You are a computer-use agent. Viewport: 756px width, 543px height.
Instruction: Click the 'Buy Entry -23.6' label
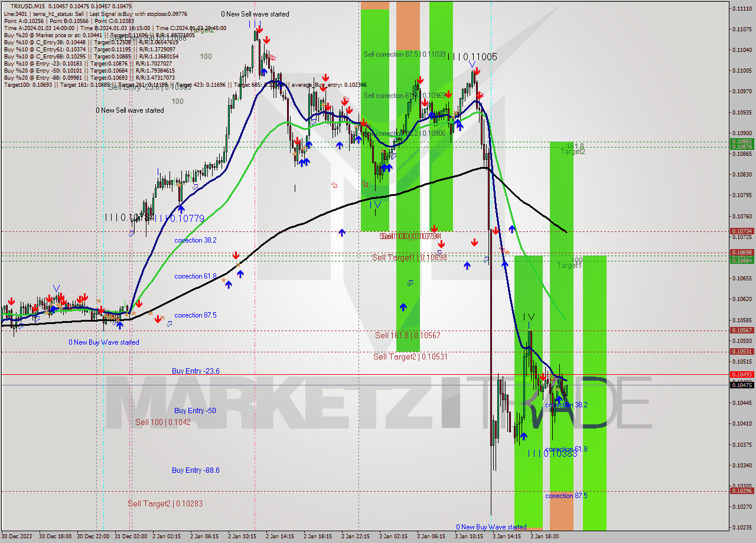(195, 371)
